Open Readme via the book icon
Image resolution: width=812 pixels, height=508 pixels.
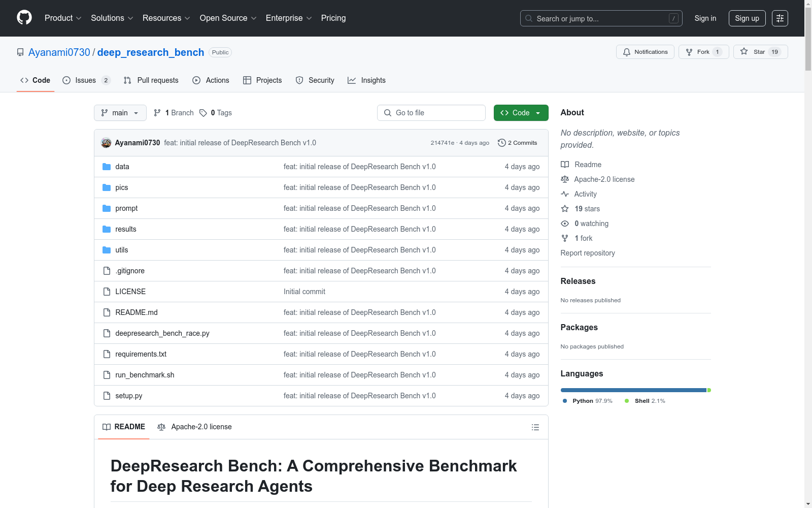pos(564,164)
